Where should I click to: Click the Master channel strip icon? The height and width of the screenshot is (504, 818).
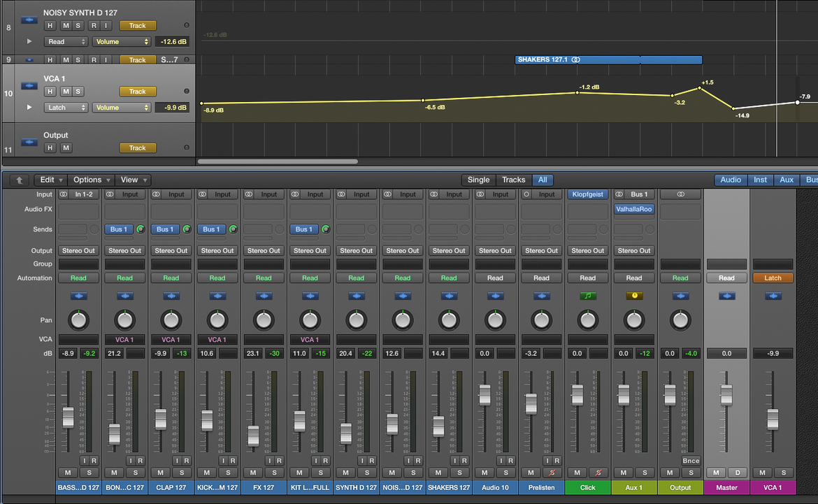pos(726,296)
